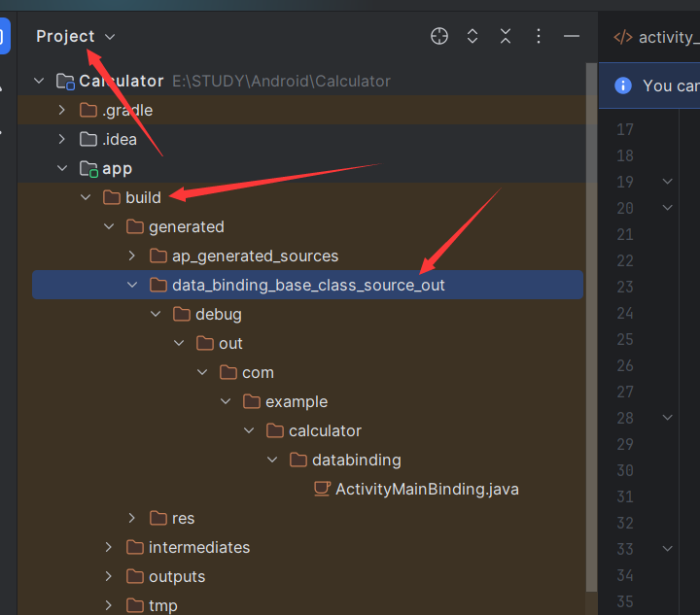The height and width of the screenshot is (615, 700).
Task: Click line number 25 in the gutter
Action: click(625, 339)
